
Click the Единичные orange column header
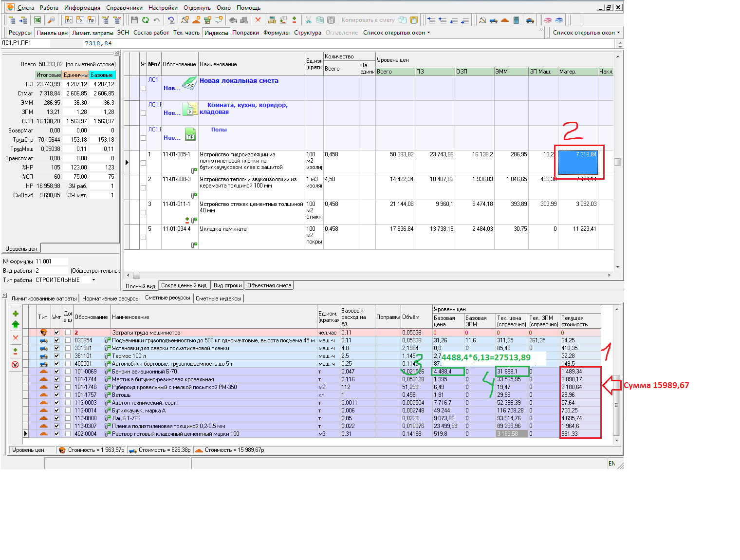[x=75, y=75]
